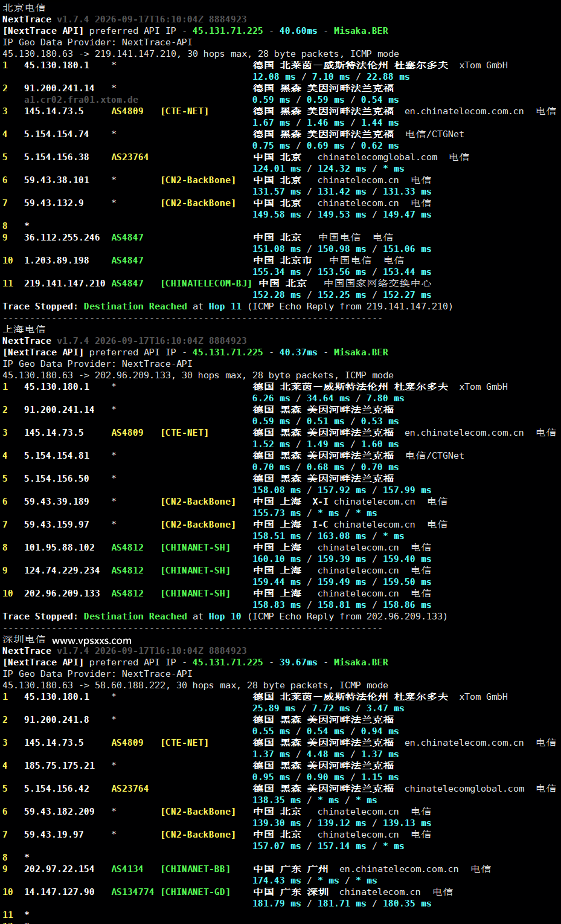This screenshot has height=924, width=561.
Task: Click the 160.10 ms latency value
Action: click(277, 559)
